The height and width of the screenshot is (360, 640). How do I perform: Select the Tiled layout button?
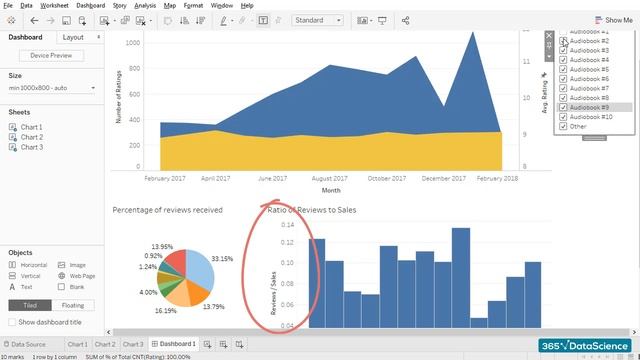click(x=30, y=305)
